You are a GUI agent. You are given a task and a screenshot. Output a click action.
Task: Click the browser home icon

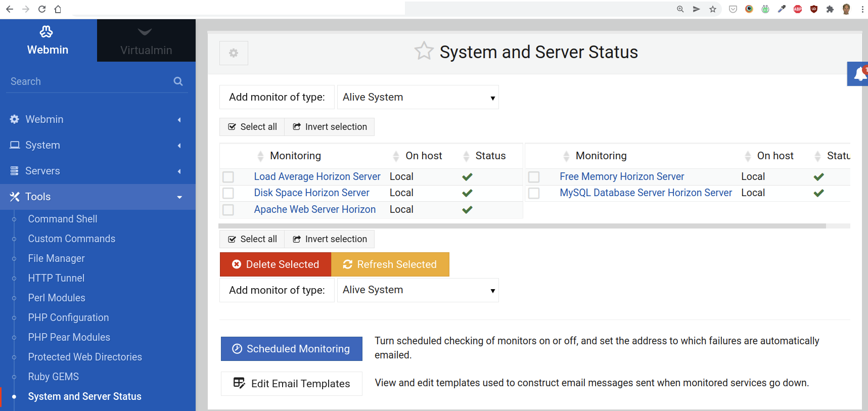click(58, 9)
